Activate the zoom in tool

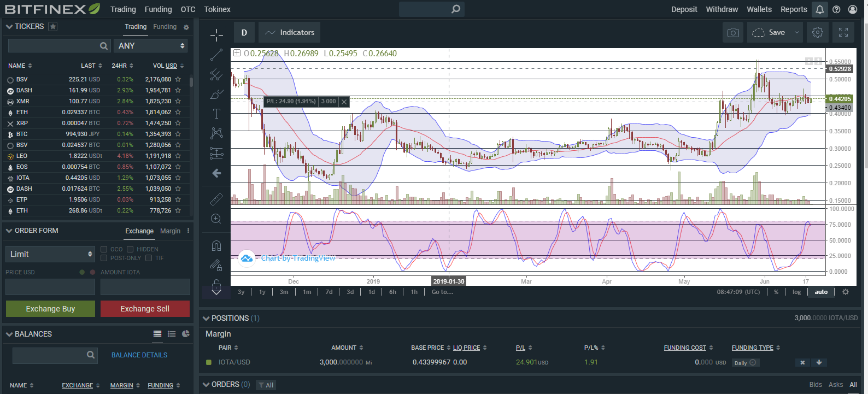[216, 219]
